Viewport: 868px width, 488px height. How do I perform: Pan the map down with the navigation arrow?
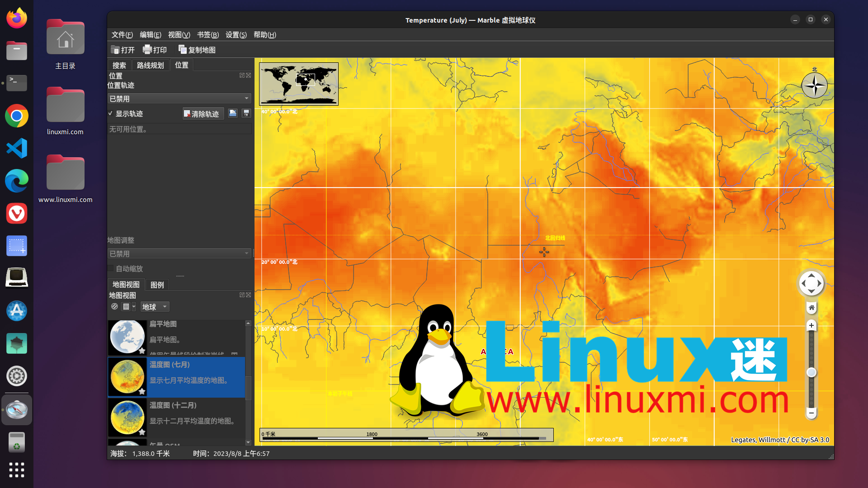tap(811, 292)
